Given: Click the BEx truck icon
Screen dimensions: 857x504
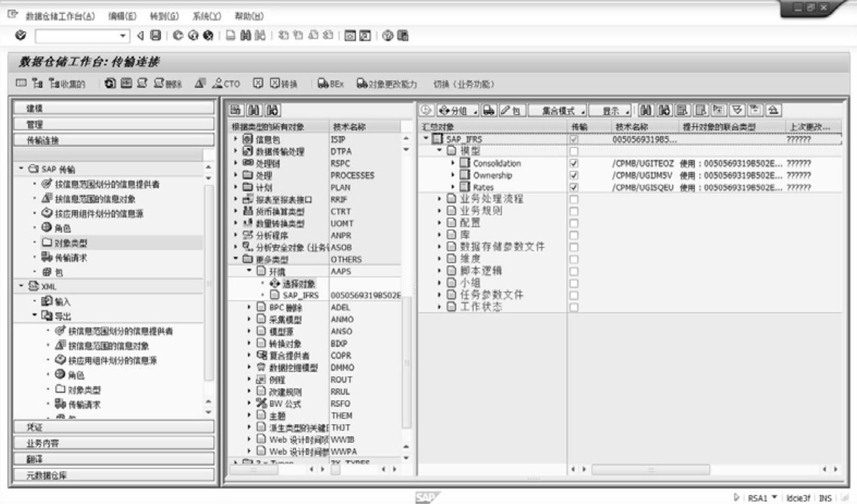Looking at the screenshot, I should click(x=323, y=83).
